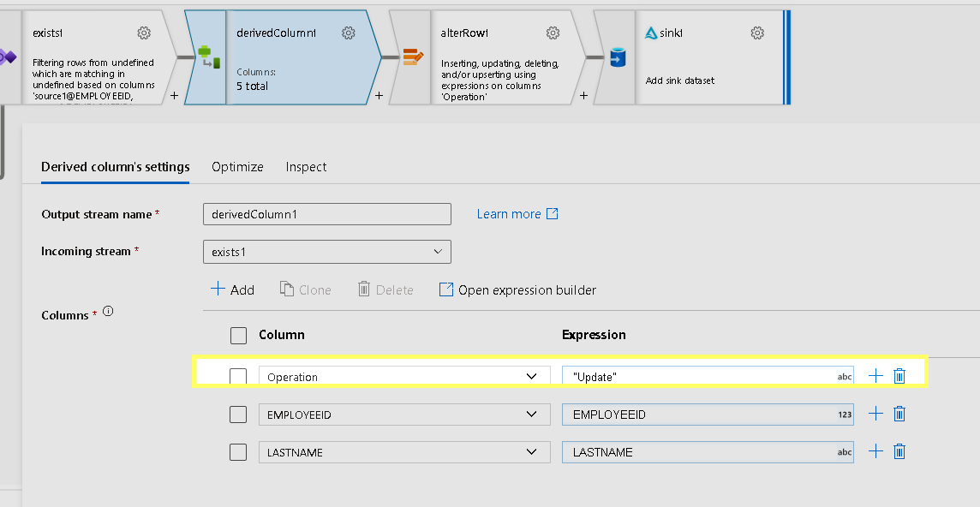Check the select-all columns checkbox
Image resolution: width=980 pixels, height=507 pixels.
238,335
